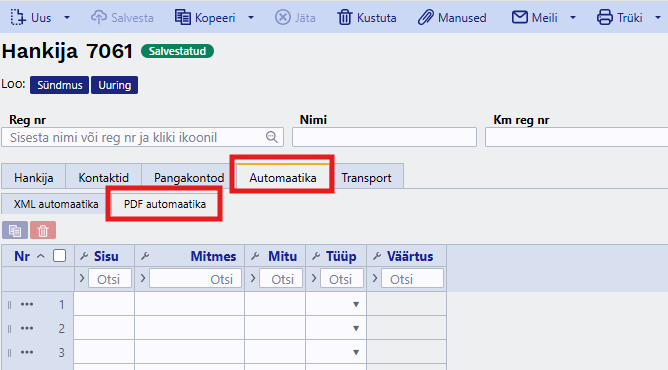Open Manused attachments

click(452, 18)
